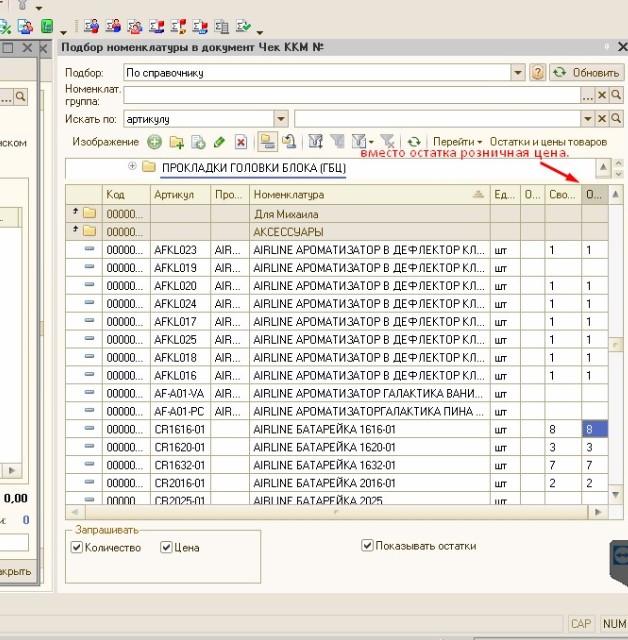Click the help question mark icon
The width and height of the screenshot is (628, 640).
click(537, 73)
